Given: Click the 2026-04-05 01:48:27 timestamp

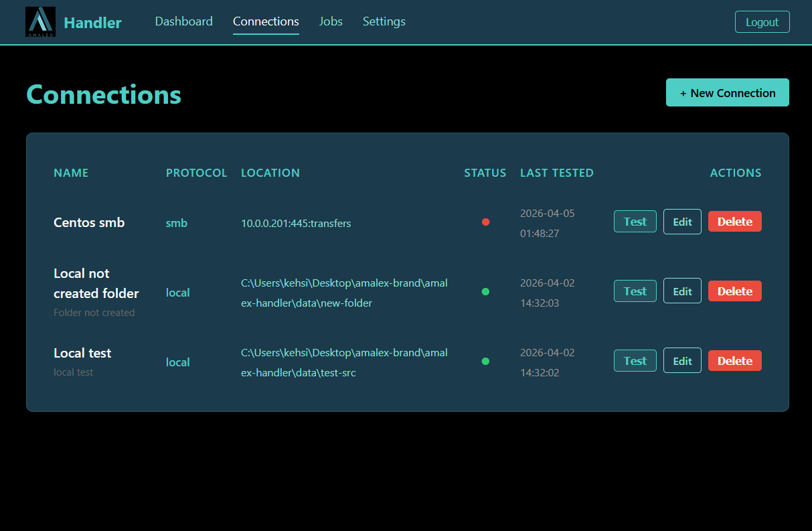Looking at the screenshot, I should click(548, 223).
